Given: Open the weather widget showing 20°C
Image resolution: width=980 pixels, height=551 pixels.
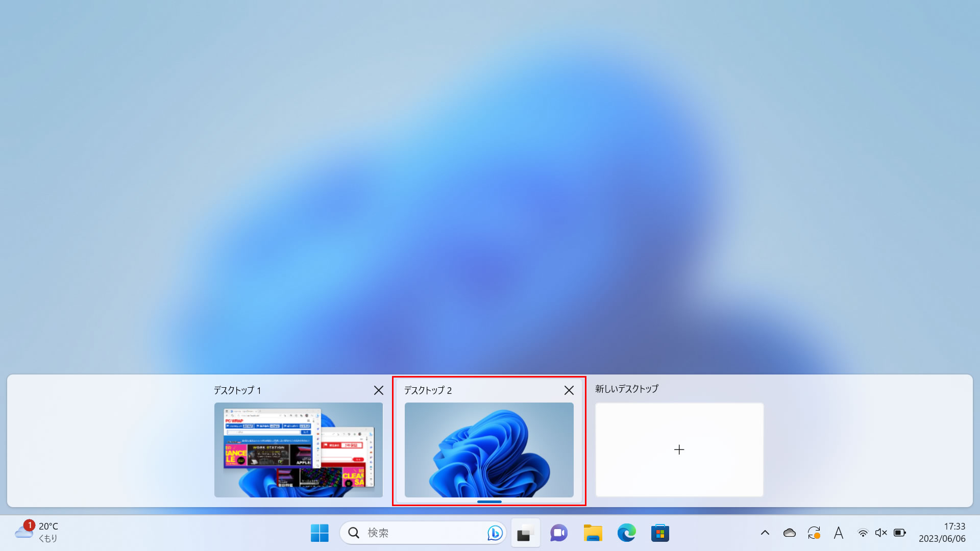Looking at the screenshot, I should (x=36, y=532).
